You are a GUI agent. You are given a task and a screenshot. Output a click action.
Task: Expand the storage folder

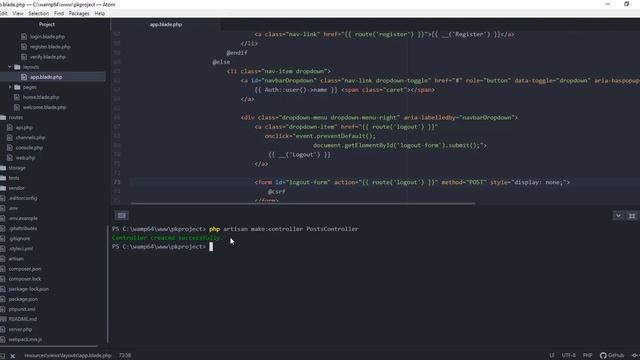(x=17, y=168)
